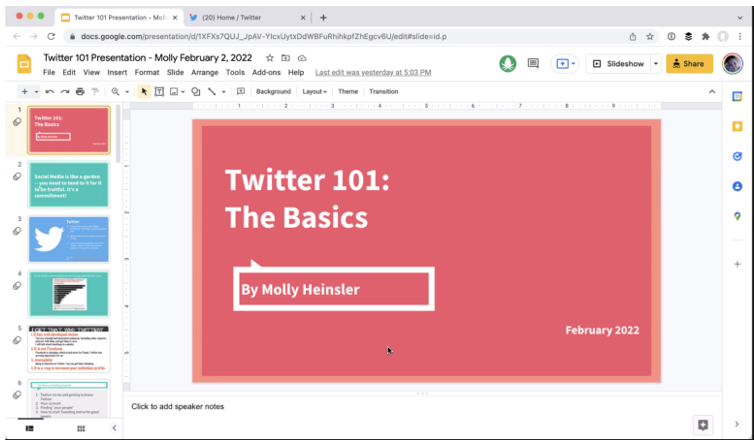The image size is (754, 447).
Task: Open the zoom level dropdown arrow
Action: point(127,92)
